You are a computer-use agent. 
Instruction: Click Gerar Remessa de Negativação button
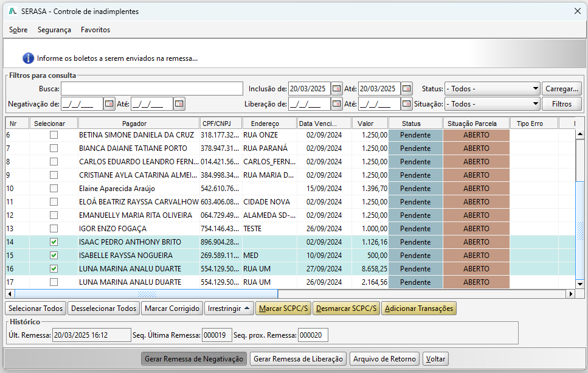click(x=194, y=359)
